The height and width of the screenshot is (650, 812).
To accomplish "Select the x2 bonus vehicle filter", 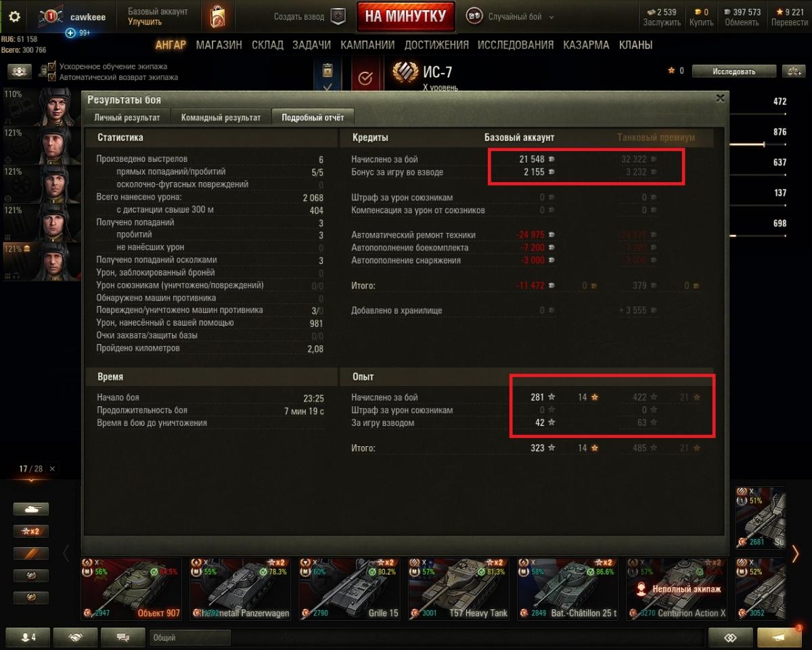I will (31, 532).
